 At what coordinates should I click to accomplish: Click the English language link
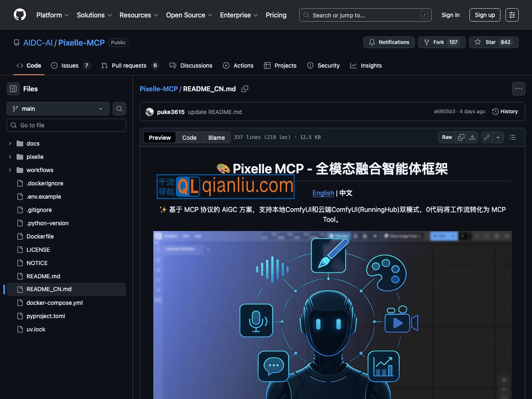click(x=323, y=193)
